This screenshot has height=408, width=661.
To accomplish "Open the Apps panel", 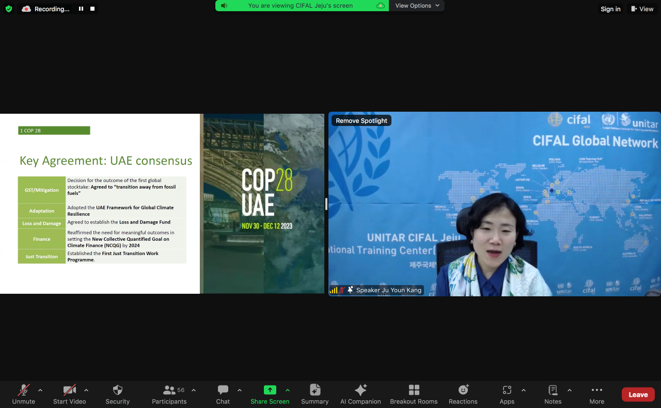I will click(x=507, y=395).
